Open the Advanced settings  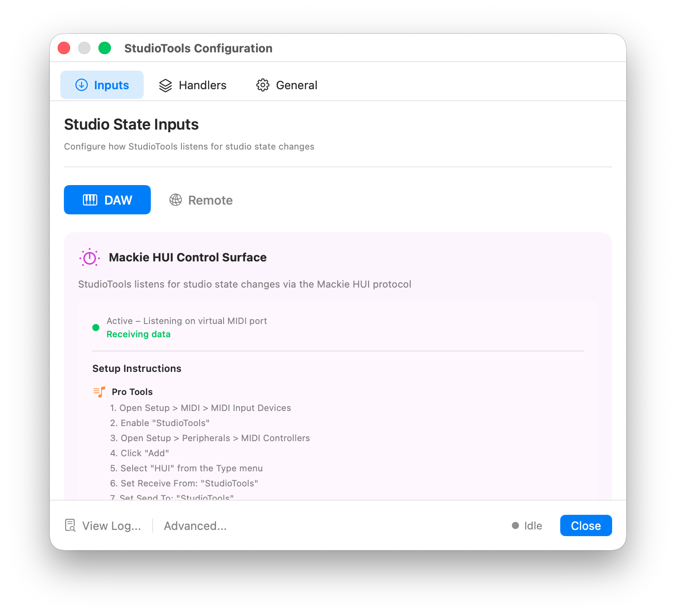coord(195,526)
